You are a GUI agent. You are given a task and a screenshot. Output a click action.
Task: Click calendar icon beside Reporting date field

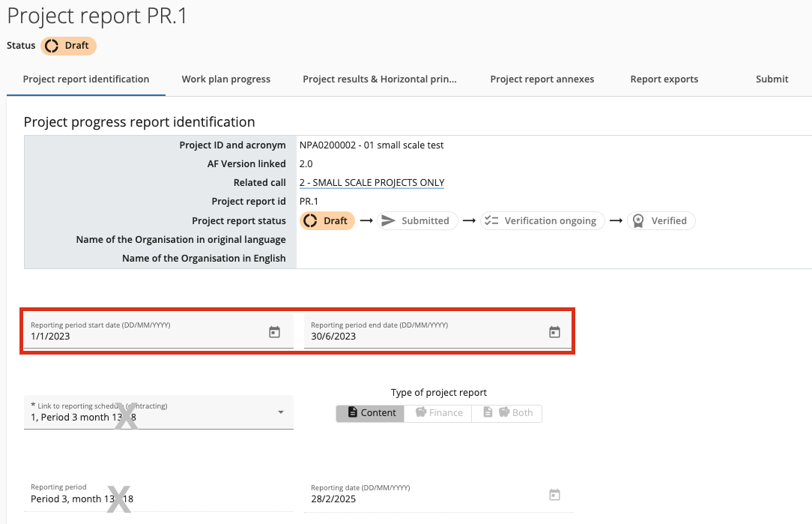pyautogui.click(x=554, y=495)
